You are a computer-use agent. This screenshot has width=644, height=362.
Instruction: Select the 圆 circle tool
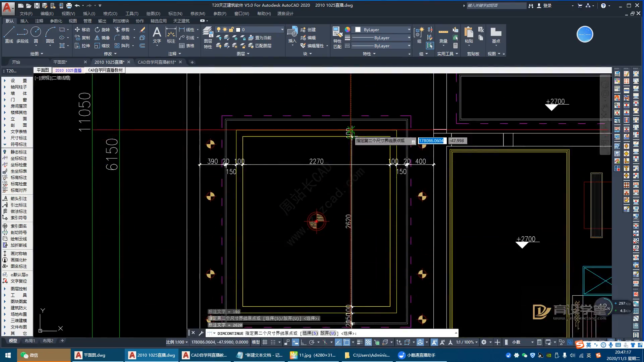click(36, 35)
